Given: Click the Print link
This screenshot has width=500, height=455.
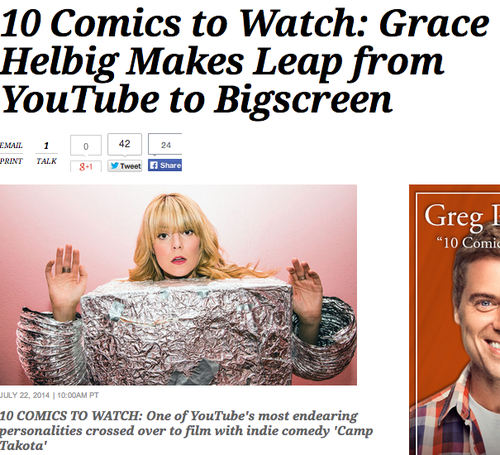Looking at the screenshot, I should click(x=11, y=161).
